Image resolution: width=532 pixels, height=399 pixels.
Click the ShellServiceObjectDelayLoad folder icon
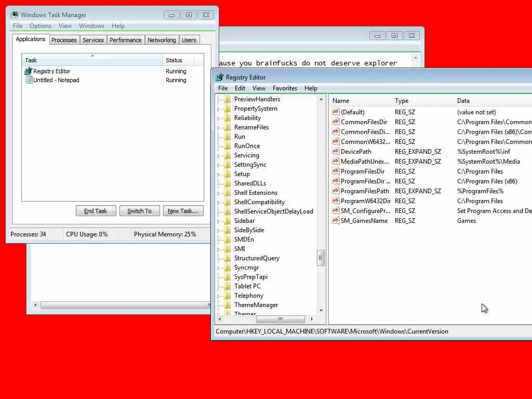(x=228, y=211)
